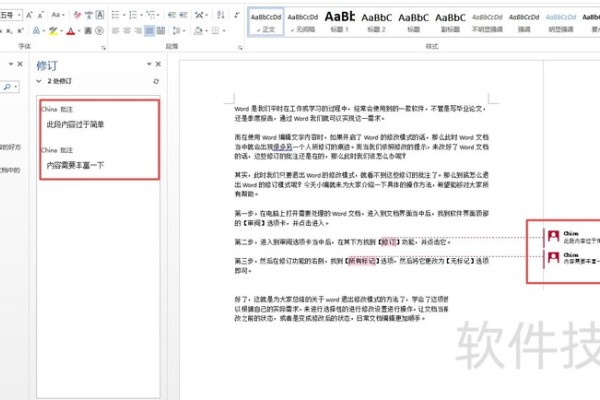600x400 pixels.
Task: Open the font color dropdown arrow
Action: (79, 31)
